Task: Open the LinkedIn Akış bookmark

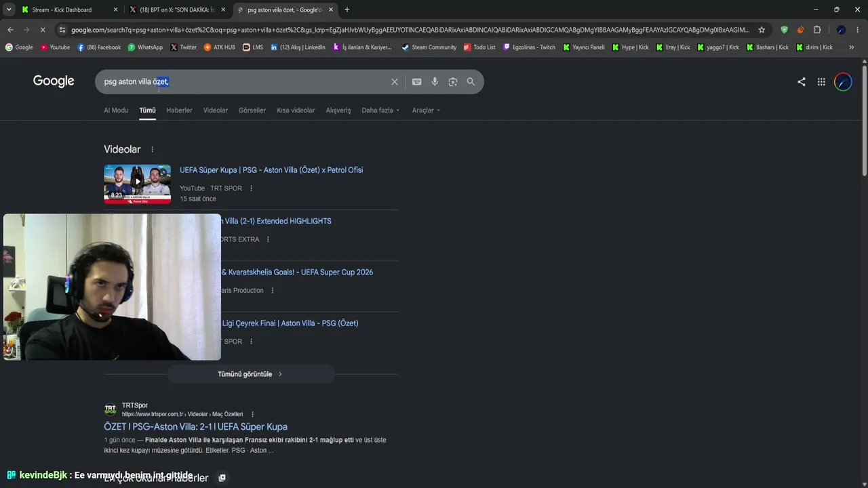Action: tap(298, 47)
